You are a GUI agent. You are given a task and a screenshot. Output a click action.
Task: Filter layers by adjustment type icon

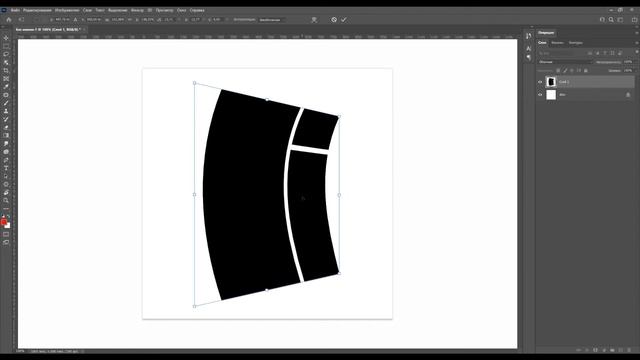[x=598, y=53]
